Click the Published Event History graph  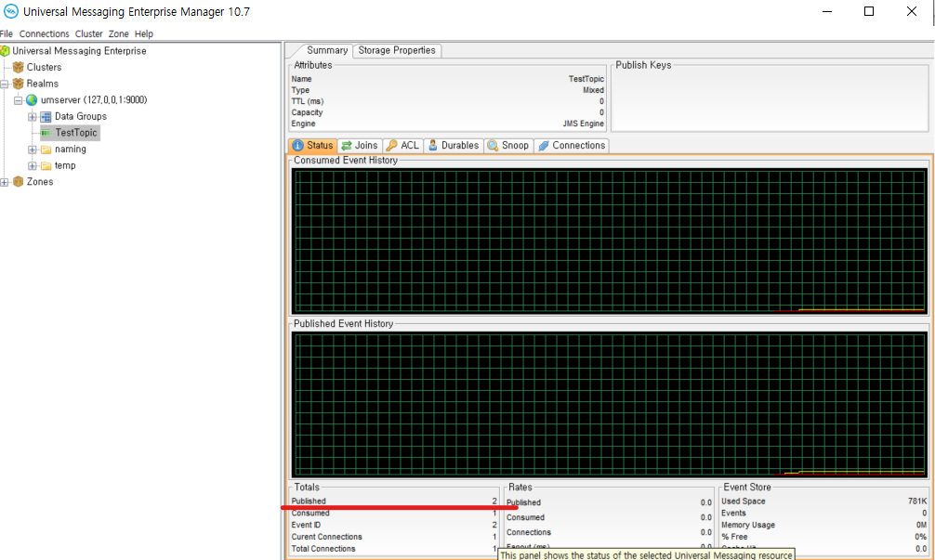click(x=610, y=404)
